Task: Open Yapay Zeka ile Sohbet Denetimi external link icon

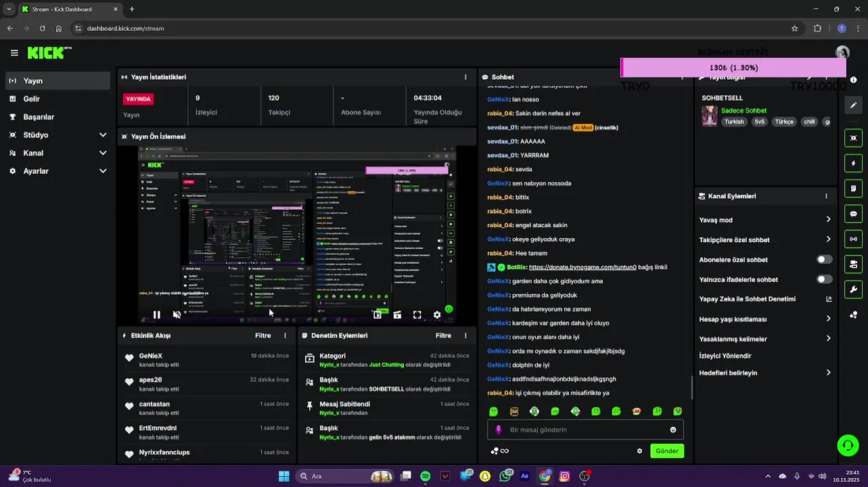Action: pos(829,299)
